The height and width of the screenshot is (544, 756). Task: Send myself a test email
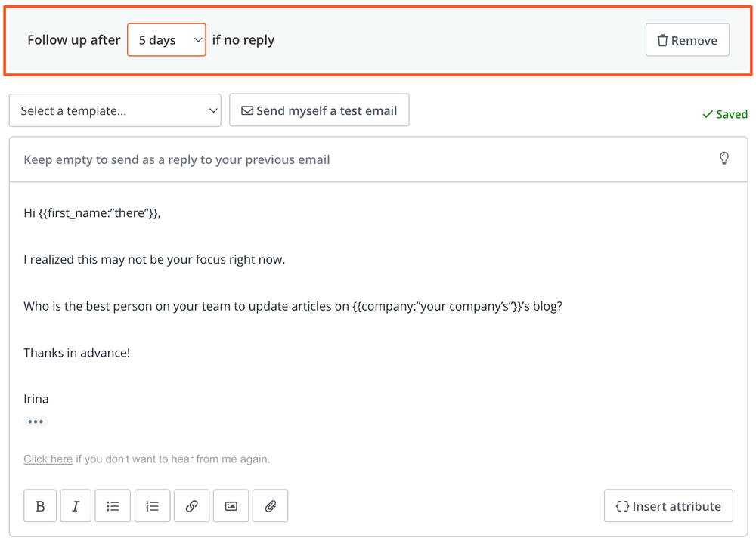coord(318,110)
